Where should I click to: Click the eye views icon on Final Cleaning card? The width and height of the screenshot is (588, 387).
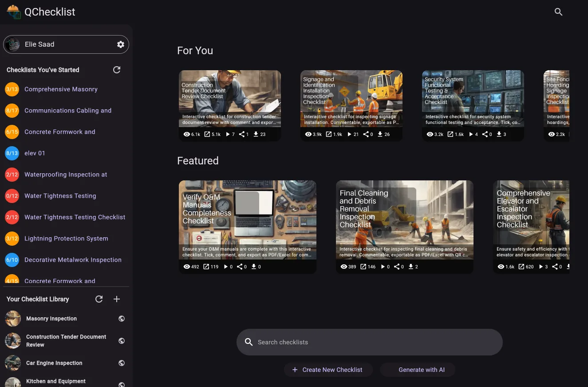pos(344,267)
